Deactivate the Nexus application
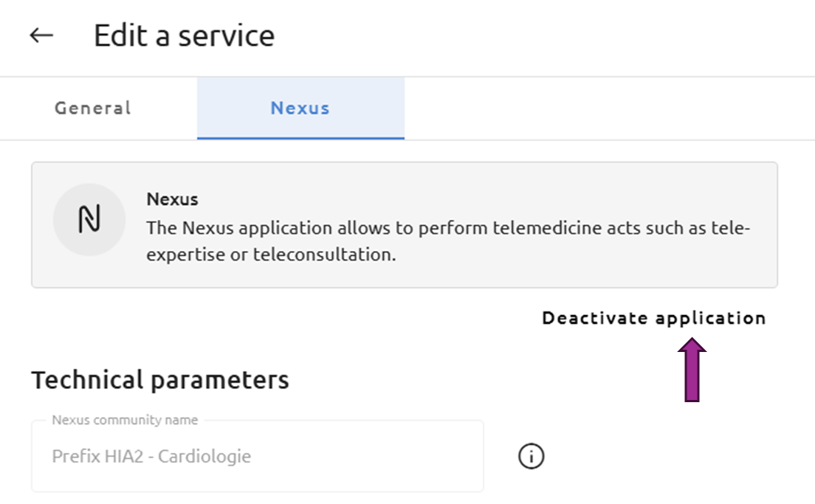Image resolution: width=815 pixels, height=504 pixels. click(x=654, y=318)
